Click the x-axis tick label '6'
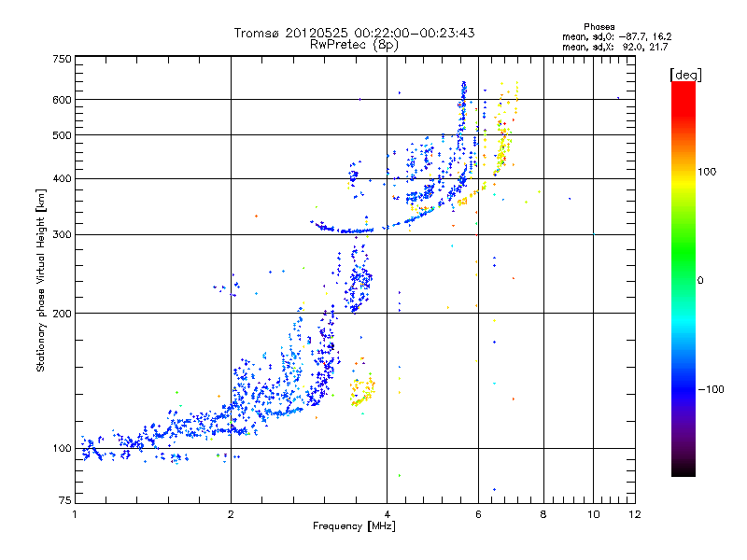Image resolution: width=747 pixels, height=560 pixels. click(478, 514)
